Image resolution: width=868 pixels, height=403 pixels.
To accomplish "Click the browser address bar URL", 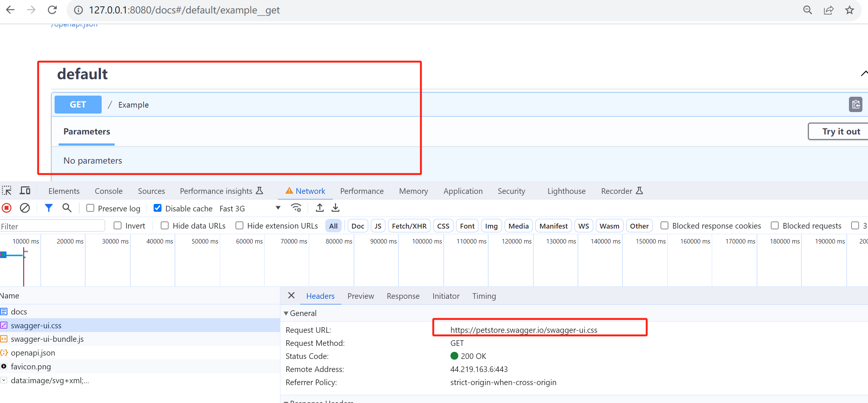I will click(184, 10).
